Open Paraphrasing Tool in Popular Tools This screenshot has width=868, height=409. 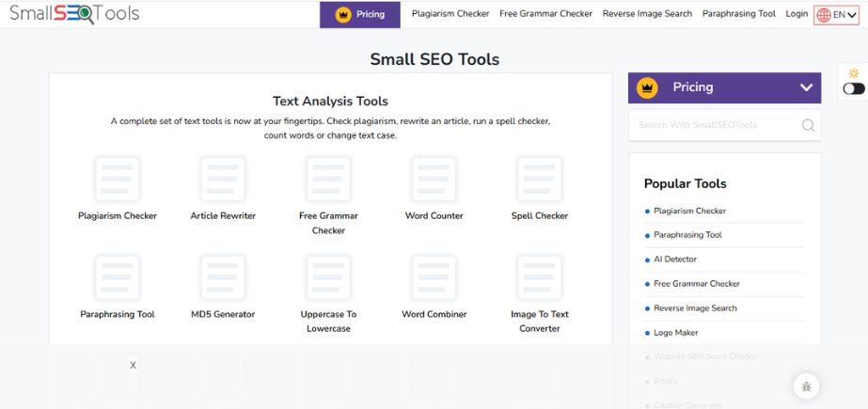[x=688, y=235]
